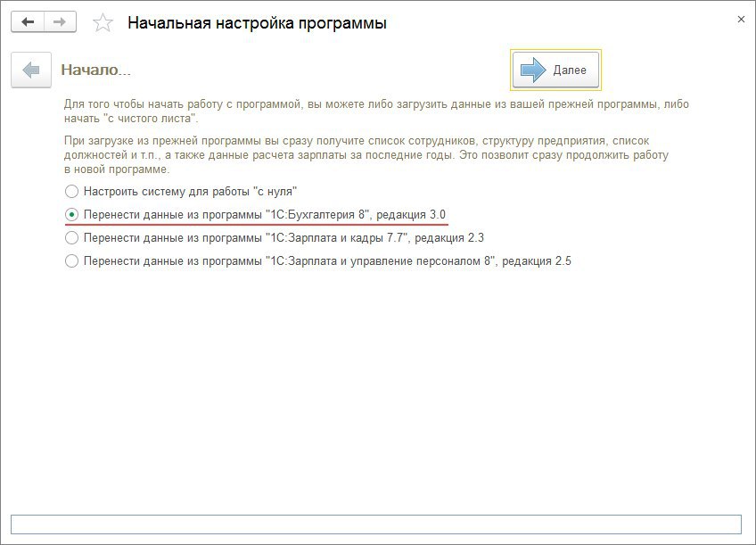
Task: Click the back navigation arrow in header
Action: pos(28,22)
